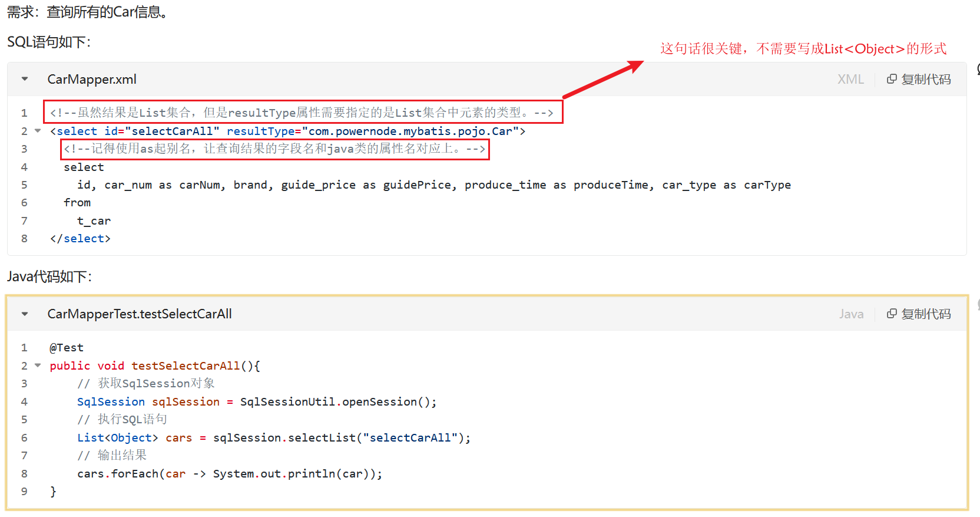Copy the Java test code via 复制代码
Screen dimensions: 980x517
(x=919, y=314)
